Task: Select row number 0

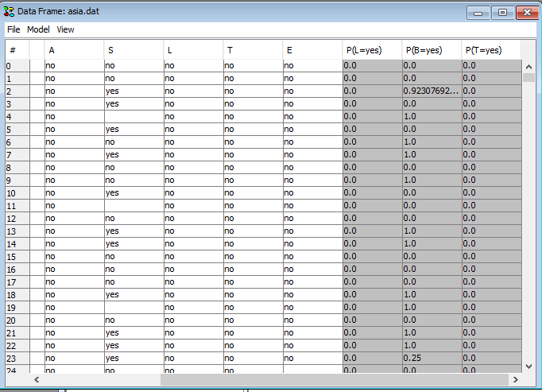Action: pos(17,66)
